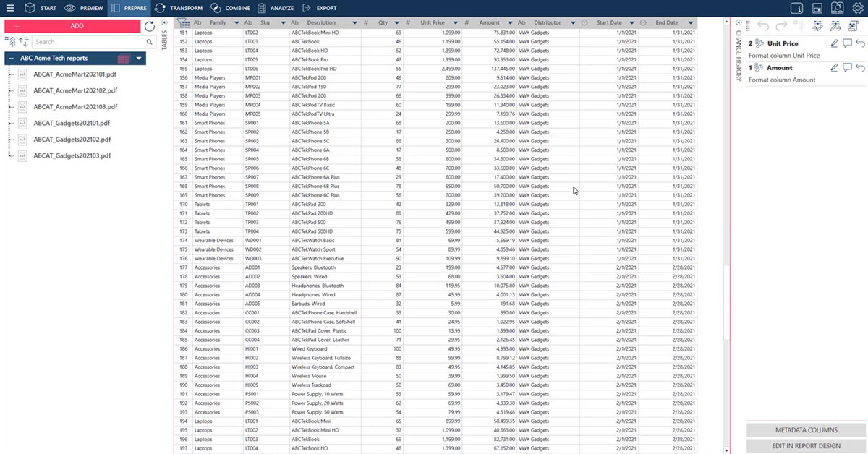Edit the Unit Price change entry
868x454 pixels.
834,44
